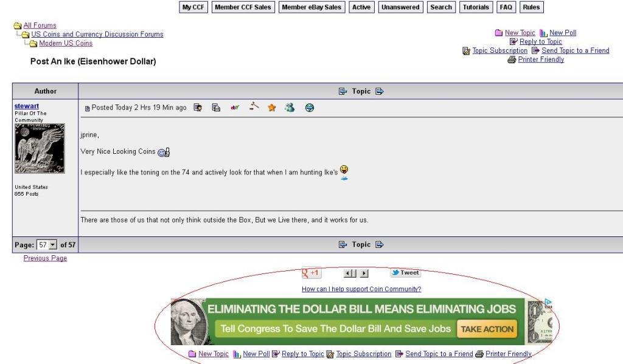The height and width of the screenshot is (364, 623).
Task: Click next topic arrow icon in bottom Topic bar
Action: (x=380, y=244)
